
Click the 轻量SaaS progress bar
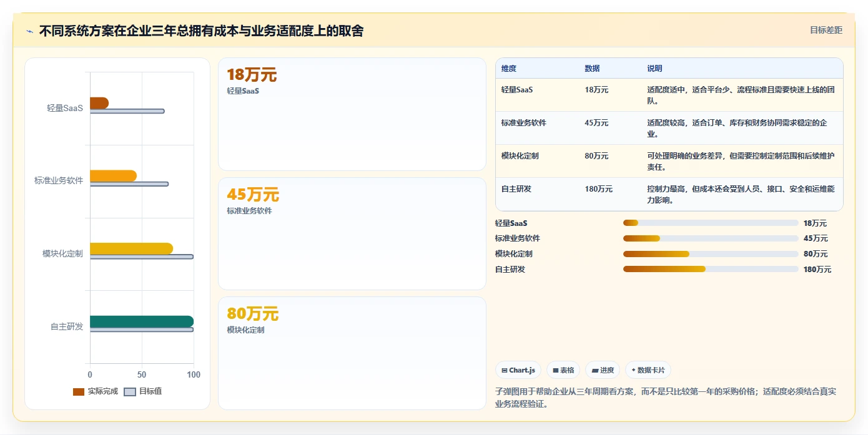(711, 223)
